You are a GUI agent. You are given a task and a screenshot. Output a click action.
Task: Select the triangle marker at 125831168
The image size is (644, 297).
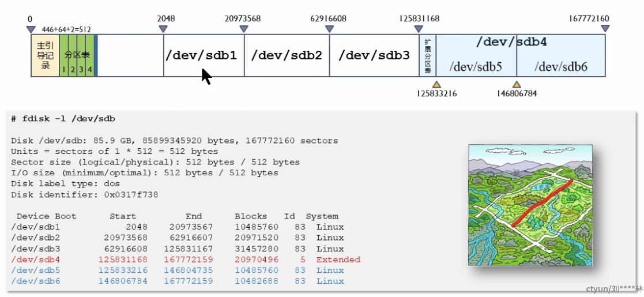click(419, 29)
